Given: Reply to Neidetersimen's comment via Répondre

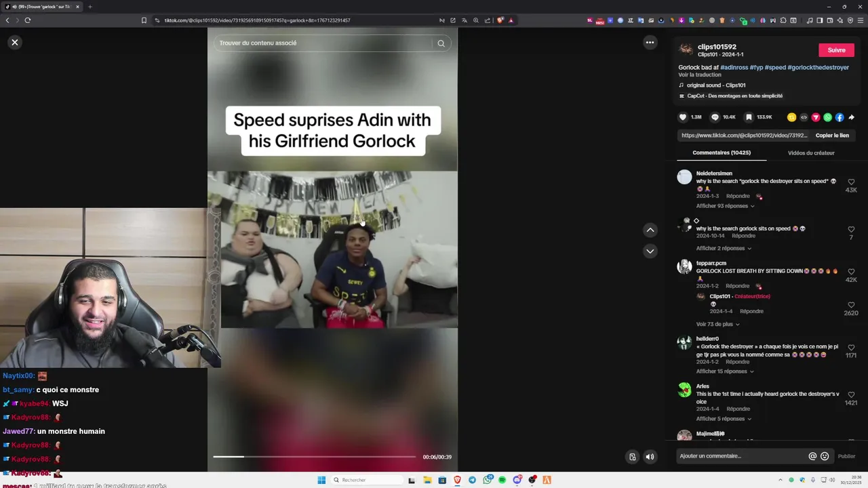Looking at the screenshot, I should pos(738,197).
